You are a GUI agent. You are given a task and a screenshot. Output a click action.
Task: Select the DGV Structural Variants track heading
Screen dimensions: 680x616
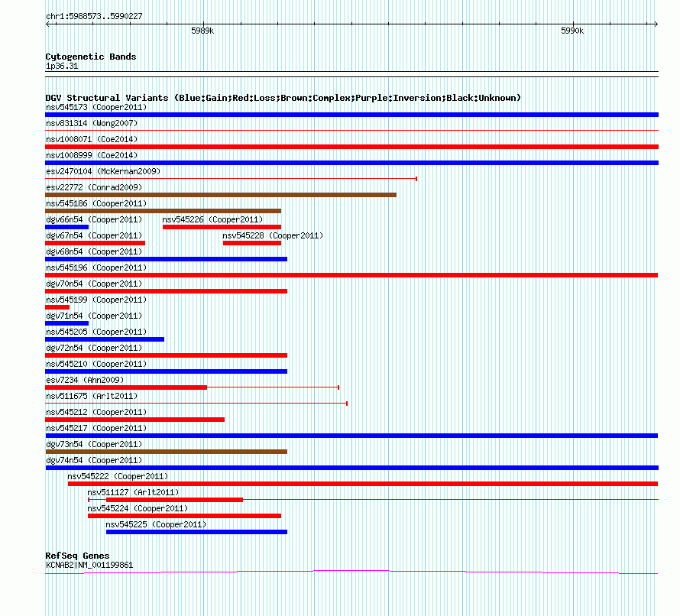[x=283, y=98]
